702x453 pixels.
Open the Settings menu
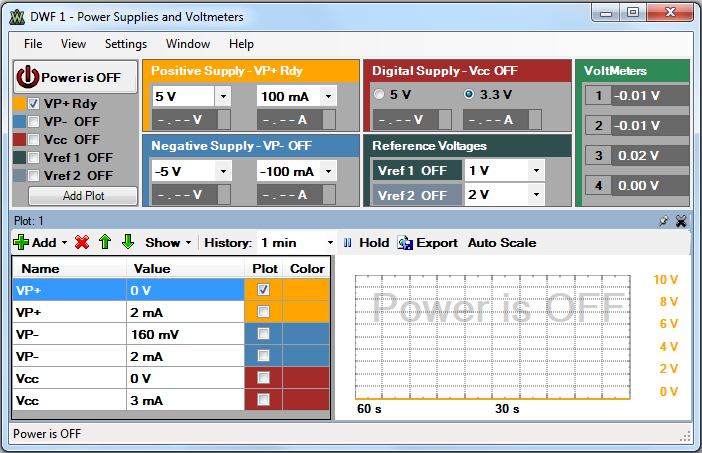[x=126, y=44]
